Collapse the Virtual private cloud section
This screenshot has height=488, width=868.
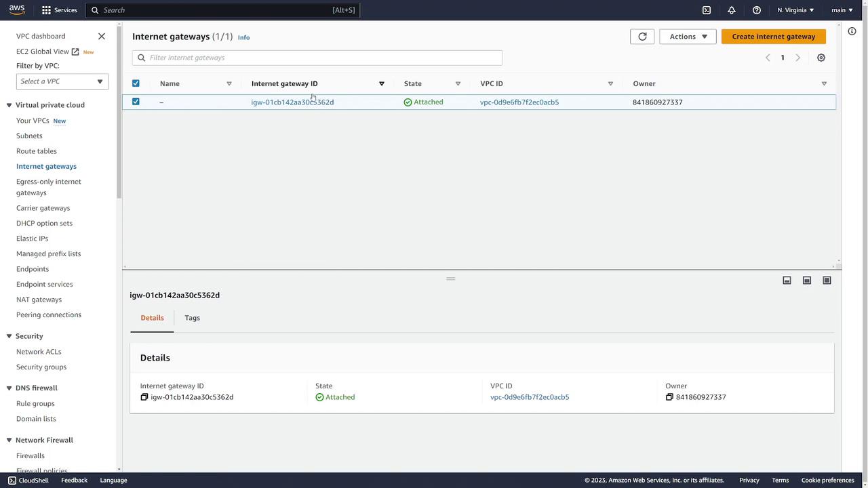pyautogui.click(x=9, y=105)
